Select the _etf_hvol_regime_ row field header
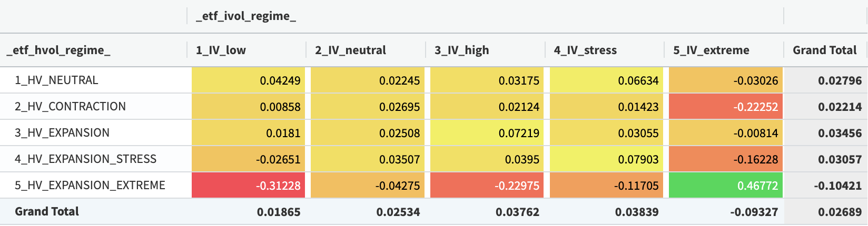This screenshot has height=226, width=868. tap(58, 50)
